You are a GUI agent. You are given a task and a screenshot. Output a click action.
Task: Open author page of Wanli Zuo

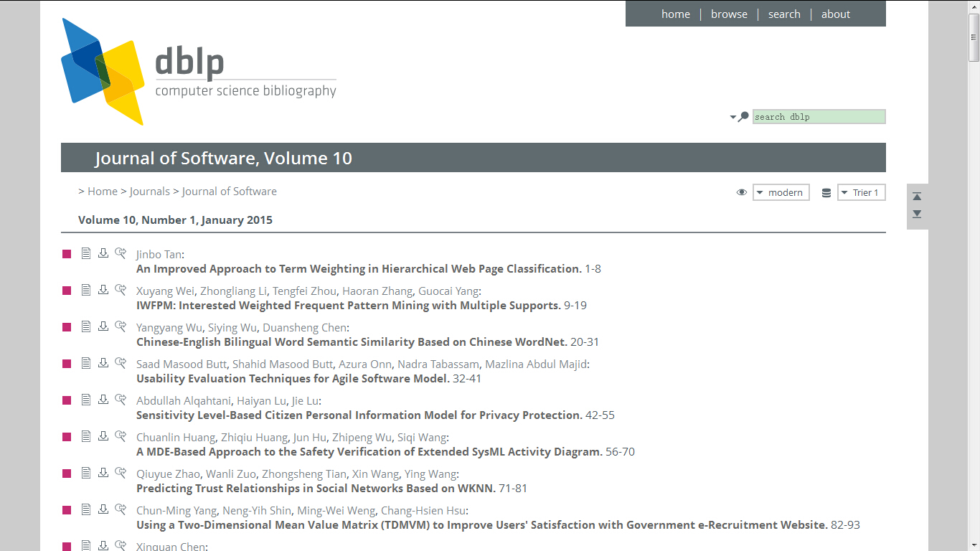231,474
